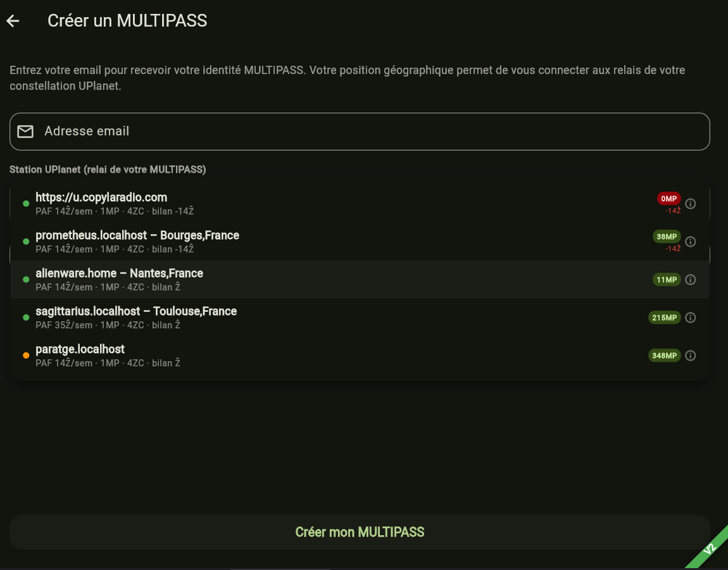Open info icon for u.copylaradio.com station

(x=691, y=204)
